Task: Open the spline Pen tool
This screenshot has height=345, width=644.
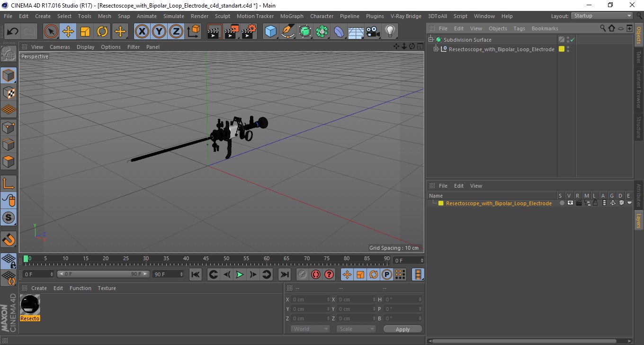Action: pos(288,32)
